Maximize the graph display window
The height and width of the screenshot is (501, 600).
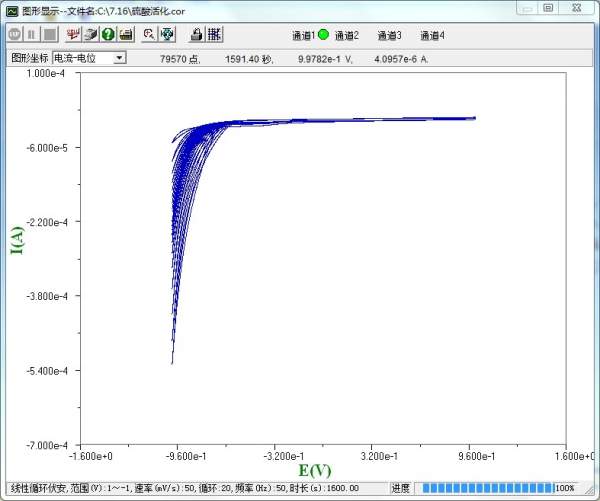(x=548, y=8)
